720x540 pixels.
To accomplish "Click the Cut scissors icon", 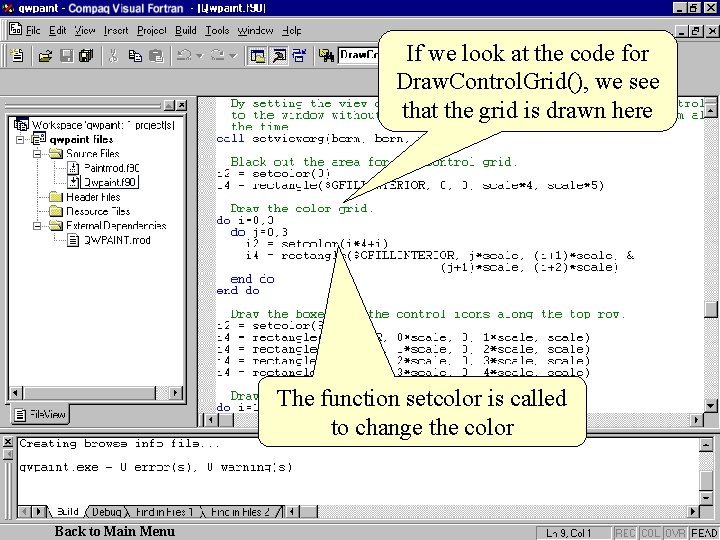I will [113, 56].
